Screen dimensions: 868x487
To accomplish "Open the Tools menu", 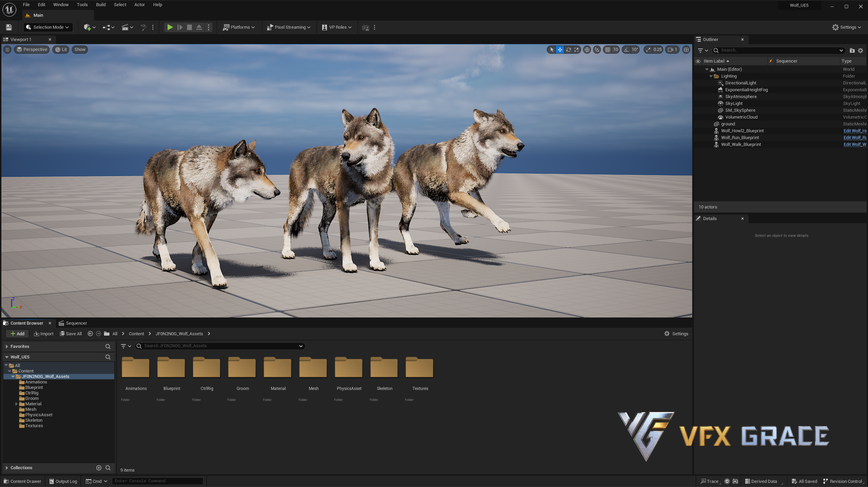I will coord(82,5).
